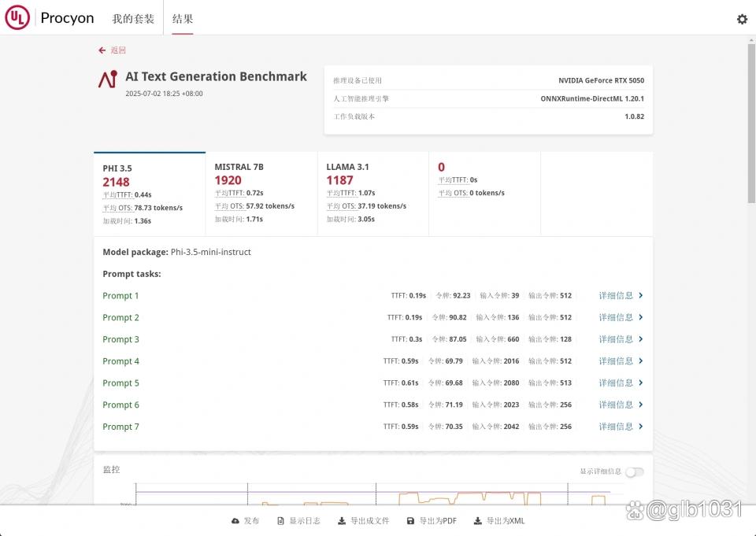
Task: Click the 导出为XML button label
Action: pyautogui.click(x=506, y=521)
